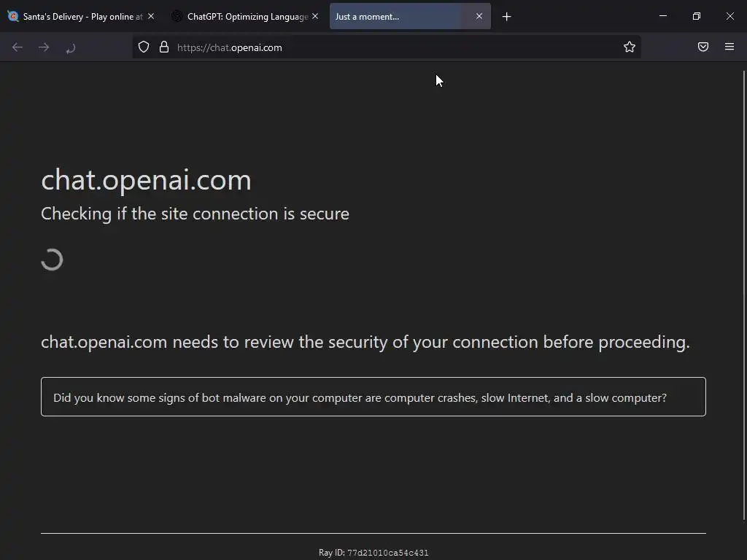Click the address bar showing chat.openai.com
The width and height of the screenshot is (747, 560).
pos(386,47)
